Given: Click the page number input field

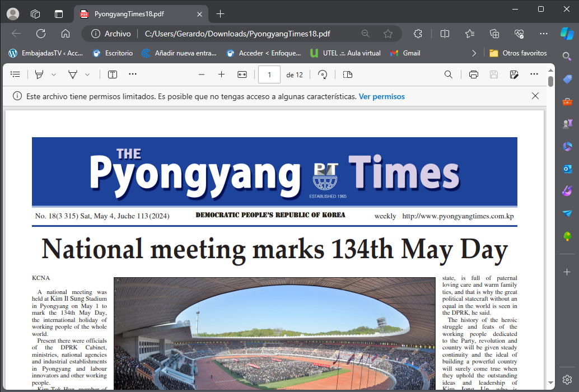Looking at the screenshot, I should (269, 74).
